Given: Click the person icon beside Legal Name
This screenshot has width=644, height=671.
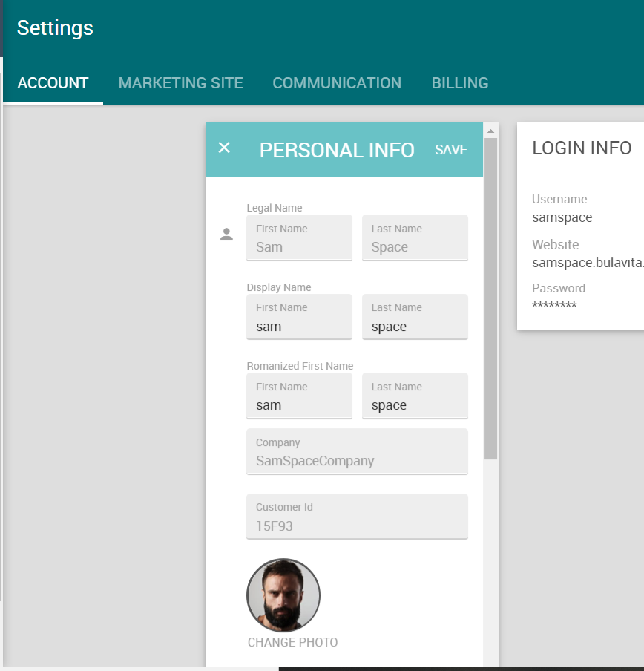Looking at the screenshot, I should 227,235.
